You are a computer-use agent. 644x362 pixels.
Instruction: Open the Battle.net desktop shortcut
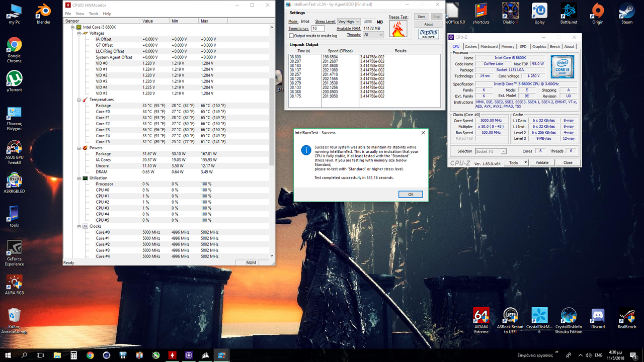569,13
